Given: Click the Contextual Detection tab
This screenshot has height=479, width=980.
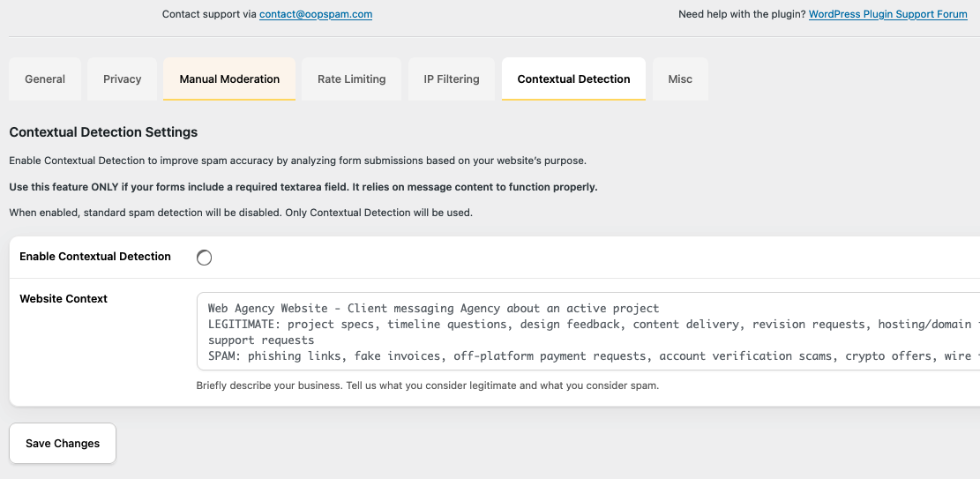Looking at the screenshot, I should click(573, 79).
